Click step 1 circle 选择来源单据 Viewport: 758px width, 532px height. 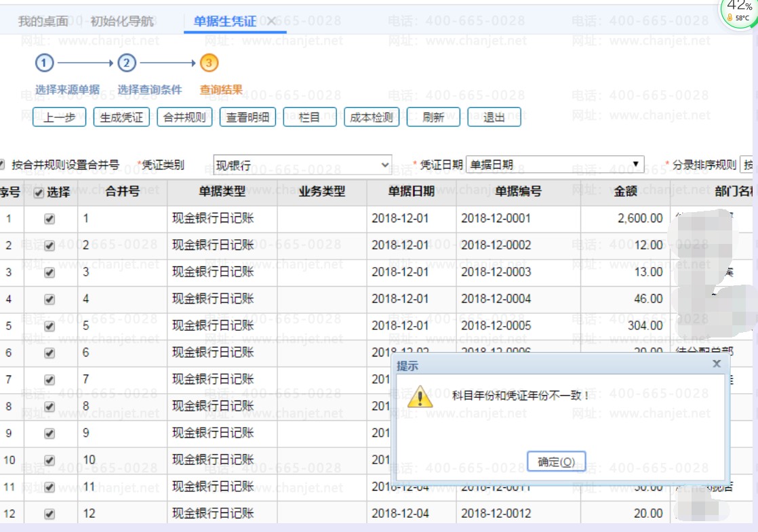click(44, 63)
